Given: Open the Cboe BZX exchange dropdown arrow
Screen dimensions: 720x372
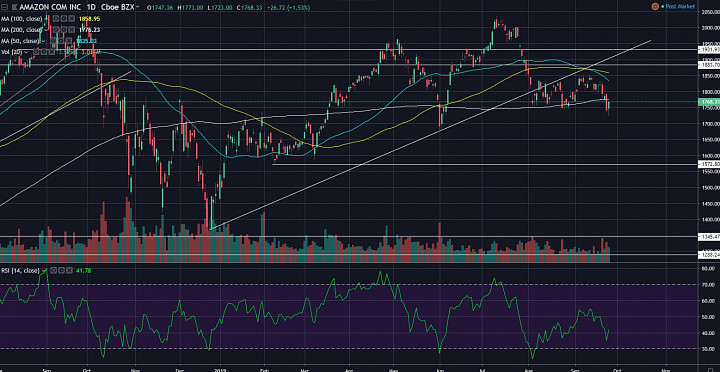Looking at the screenshot, I should 138,7.
